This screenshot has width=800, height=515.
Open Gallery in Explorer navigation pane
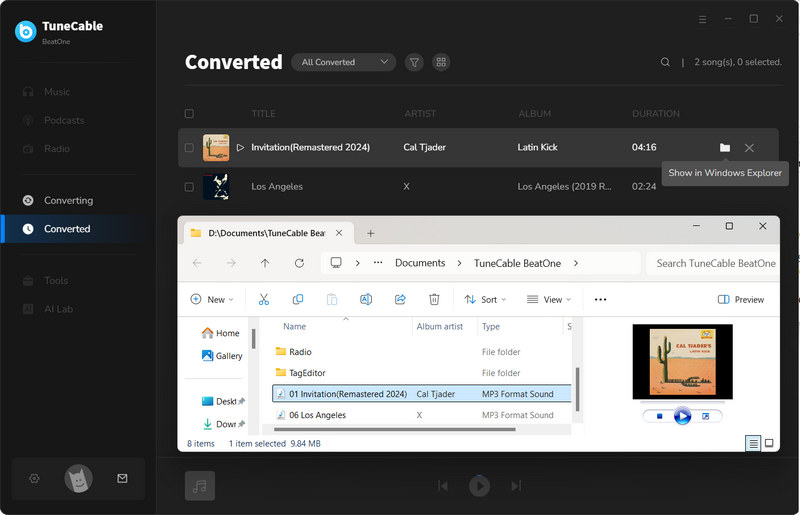pos(222,356)
